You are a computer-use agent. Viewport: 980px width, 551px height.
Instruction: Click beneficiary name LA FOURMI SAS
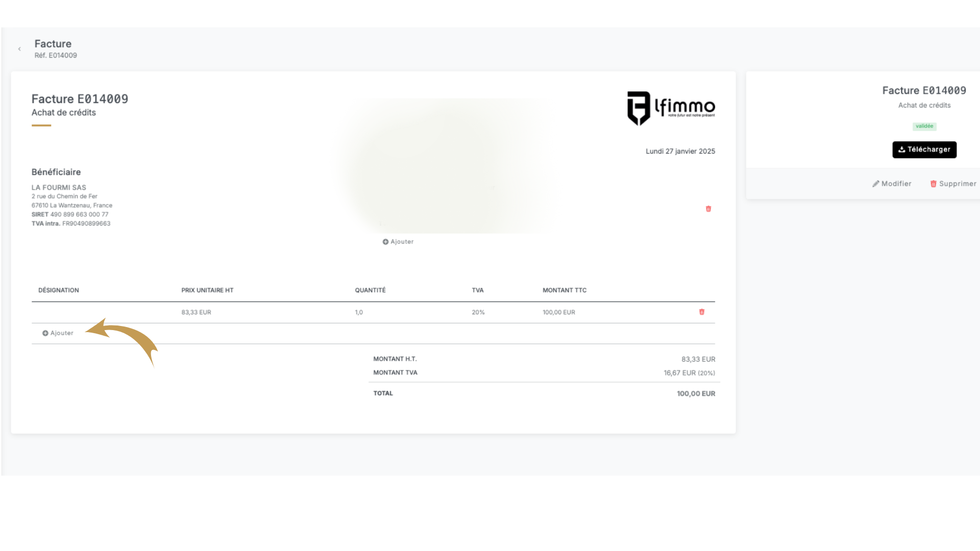click(x=59, y=187)
